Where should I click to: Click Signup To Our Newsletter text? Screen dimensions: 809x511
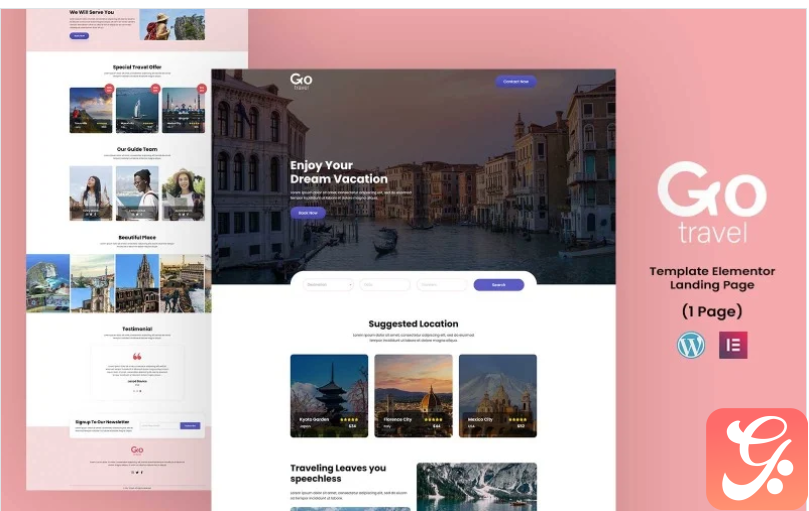102,422
